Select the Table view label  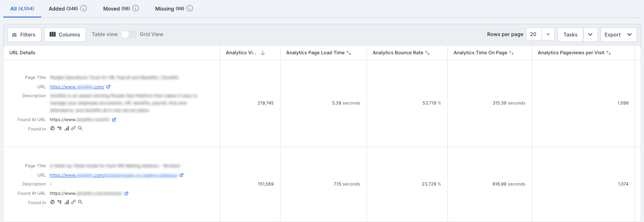(x=105, y=34)
